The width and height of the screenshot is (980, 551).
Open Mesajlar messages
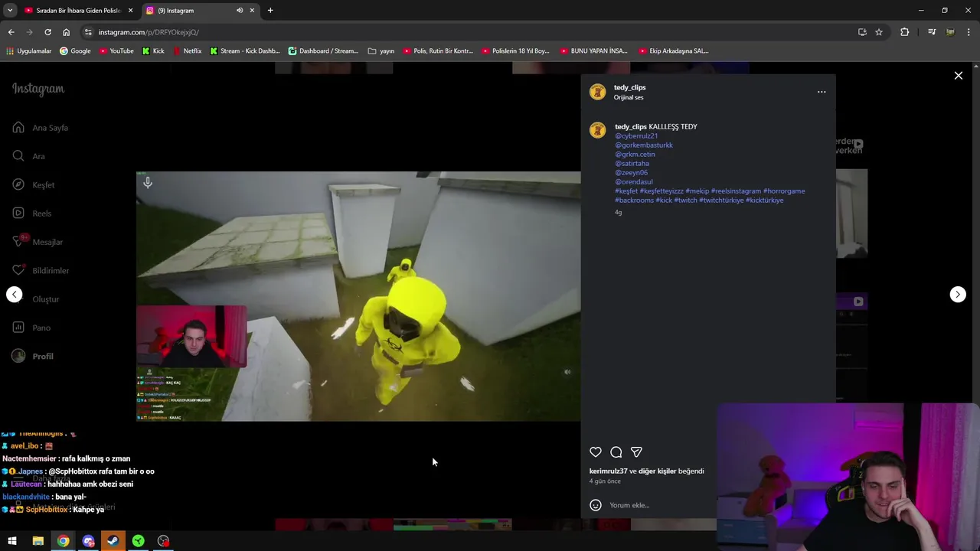click(38, 242)
